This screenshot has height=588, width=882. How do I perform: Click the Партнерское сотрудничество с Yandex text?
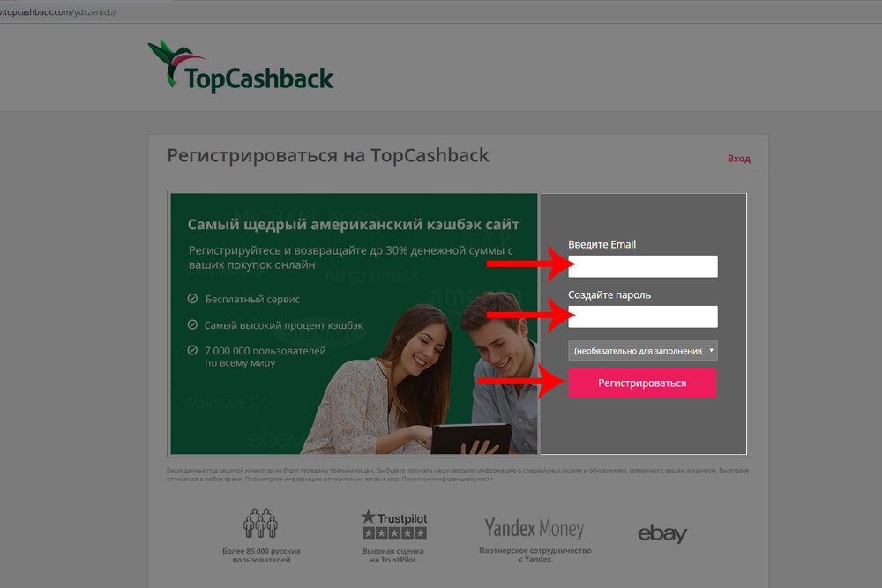535,555
